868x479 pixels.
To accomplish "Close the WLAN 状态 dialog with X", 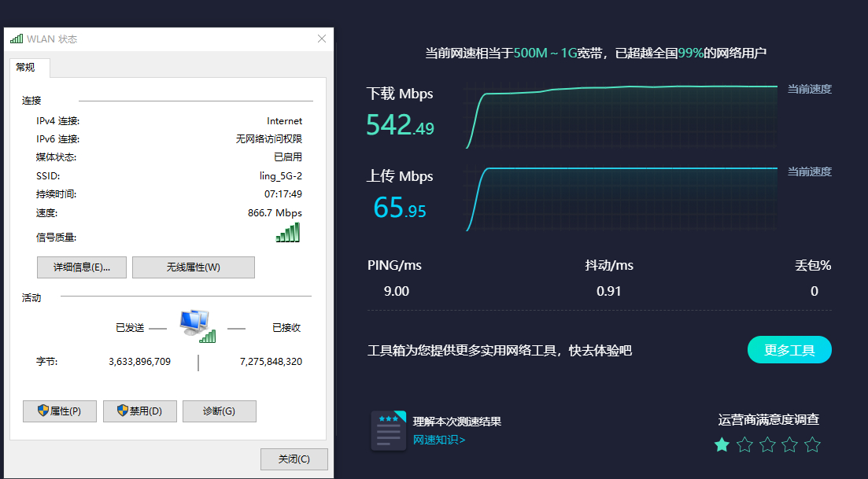I will (322, 39).
